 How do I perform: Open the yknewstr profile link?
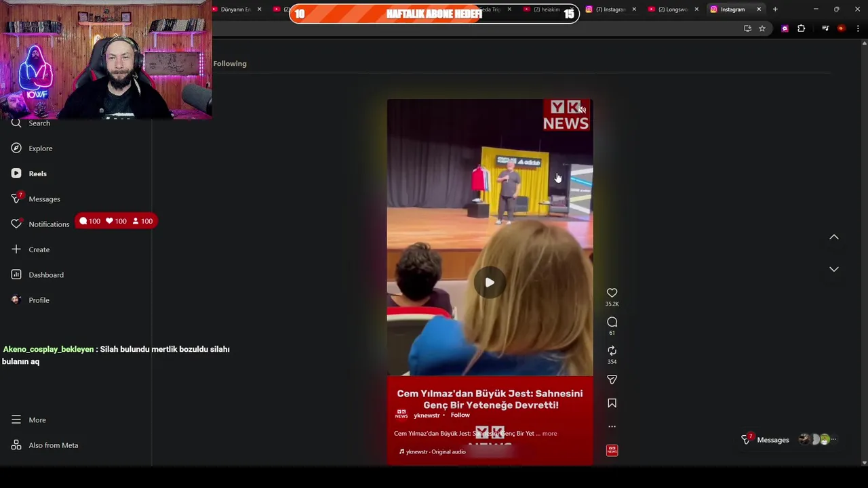pyautogui.click(x=427, y=415)
